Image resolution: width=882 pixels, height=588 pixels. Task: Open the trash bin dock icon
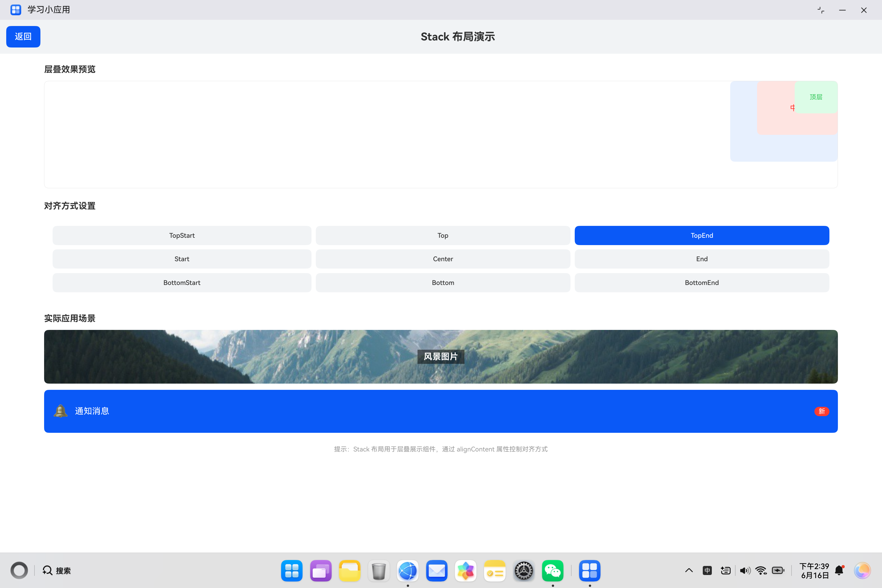coord(379,571)
